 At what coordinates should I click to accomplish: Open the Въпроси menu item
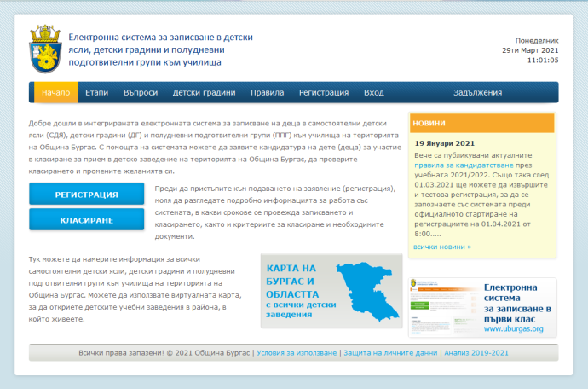coord(141,92)
